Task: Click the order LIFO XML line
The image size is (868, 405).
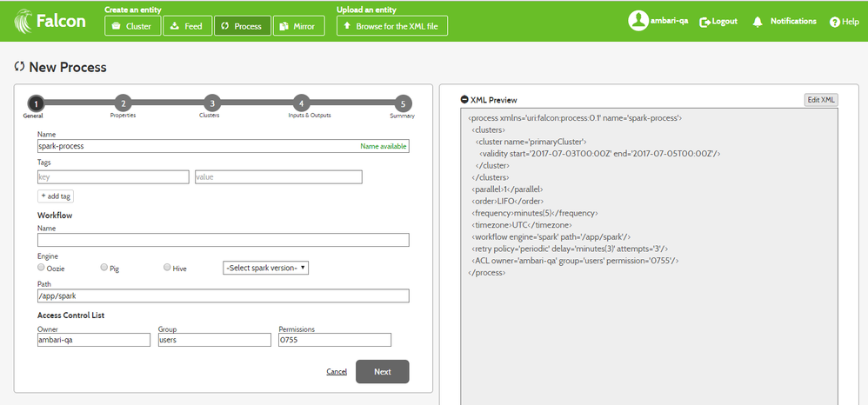Action: tap(508, 201)
